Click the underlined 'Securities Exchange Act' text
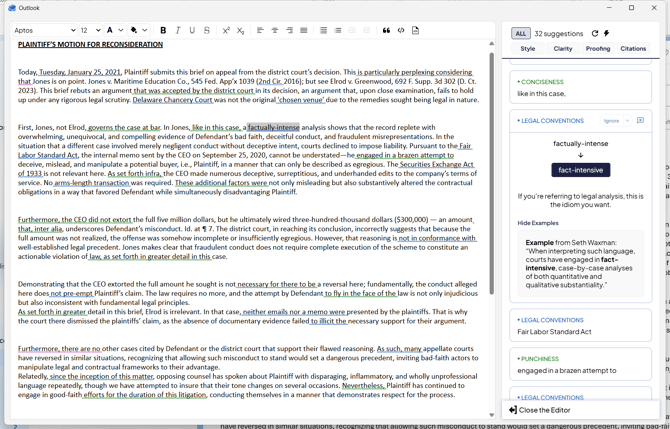Screen dimensions: 670x429 pos(437,164)
